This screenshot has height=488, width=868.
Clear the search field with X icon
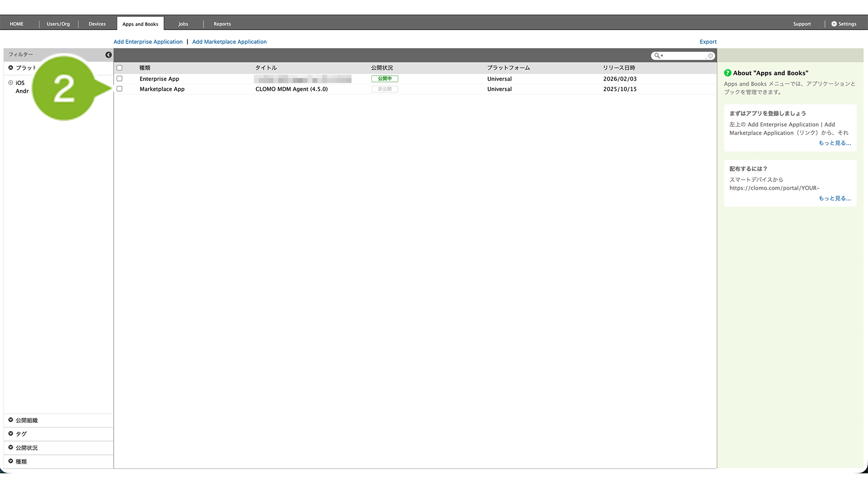pyautogui.click(x=710, y=56)
